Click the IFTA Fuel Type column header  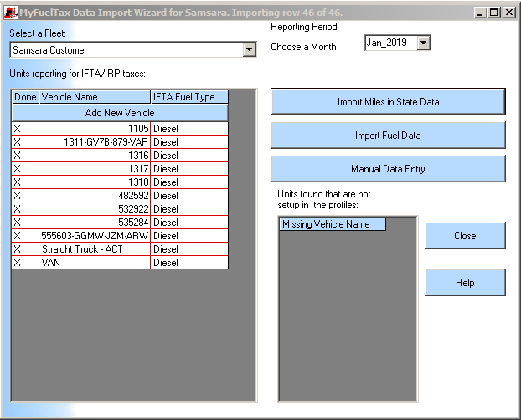(x=189, y=97)
